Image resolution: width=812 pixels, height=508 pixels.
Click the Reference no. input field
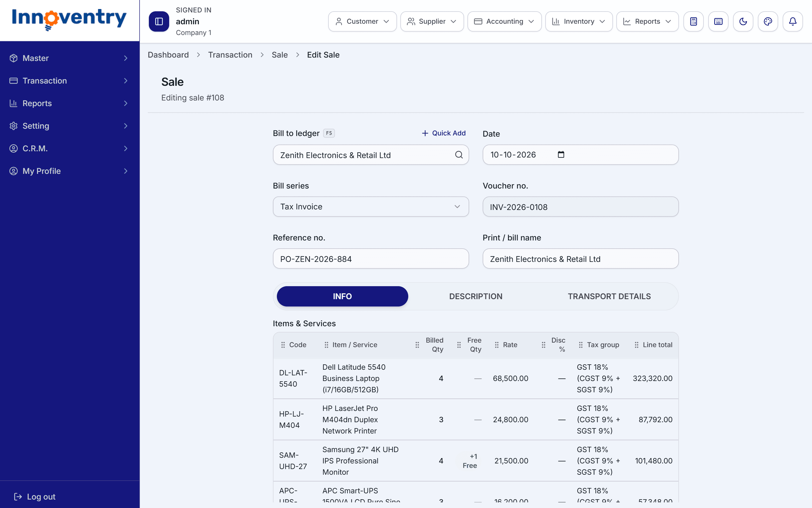coord(371,259)
